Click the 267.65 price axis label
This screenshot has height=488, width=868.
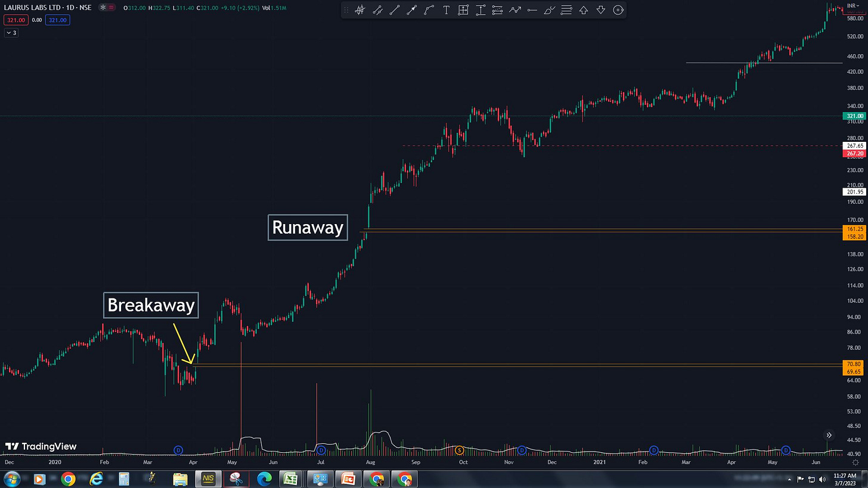click(x=855, y=146)
